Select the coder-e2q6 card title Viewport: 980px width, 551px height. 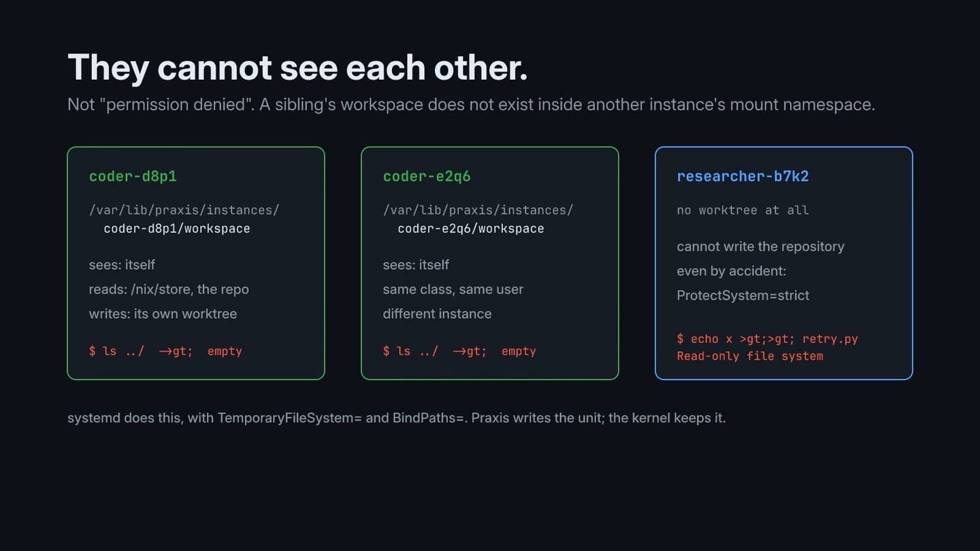click(x=427, y=176)
